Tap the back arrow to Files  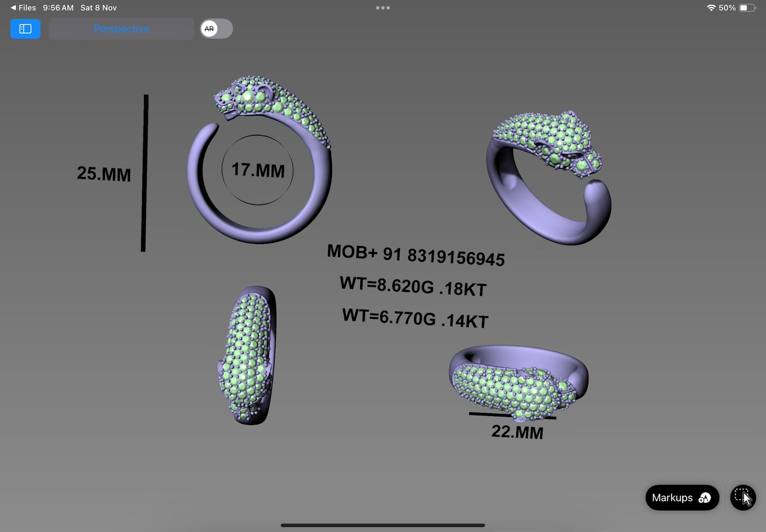pos(14,8)
